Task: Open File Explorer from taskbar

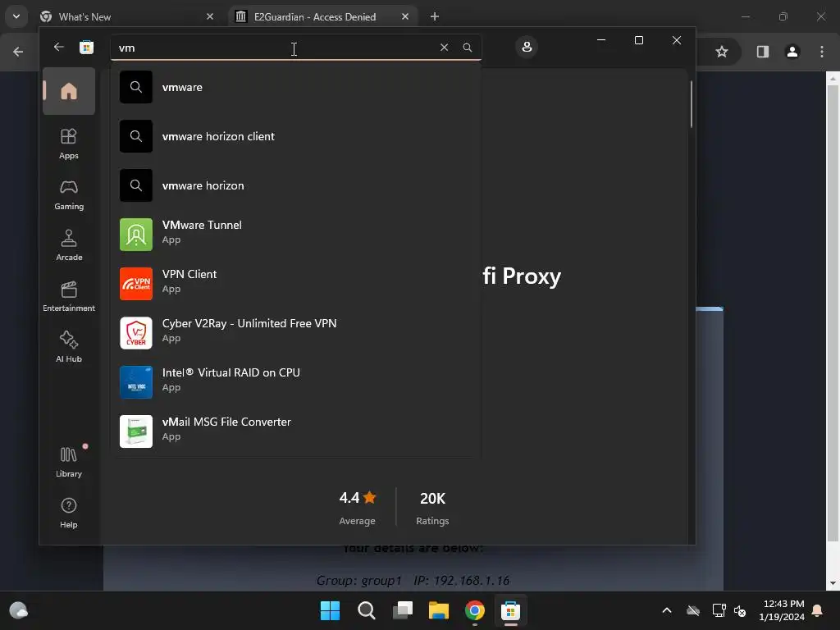Action: coord(439,610)
